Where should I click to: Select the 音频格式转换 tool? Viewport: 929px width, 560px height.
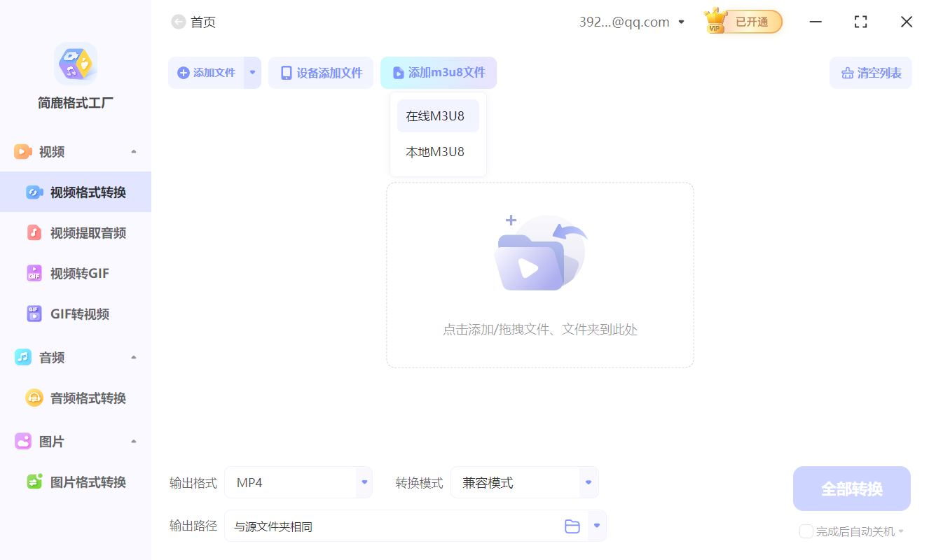tap(78, 398)
